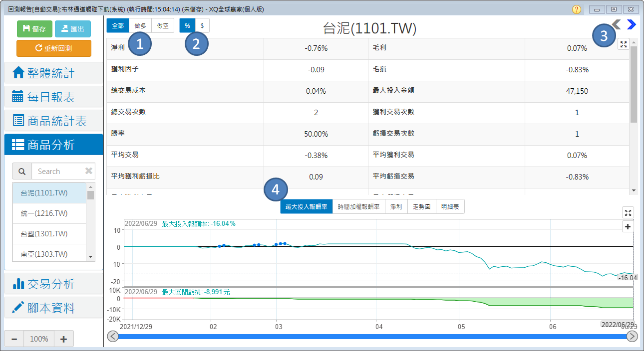Expand the statistics table to fullscreen
The width and height of the screenshot is (644, 351).
[x=623, y=44]
